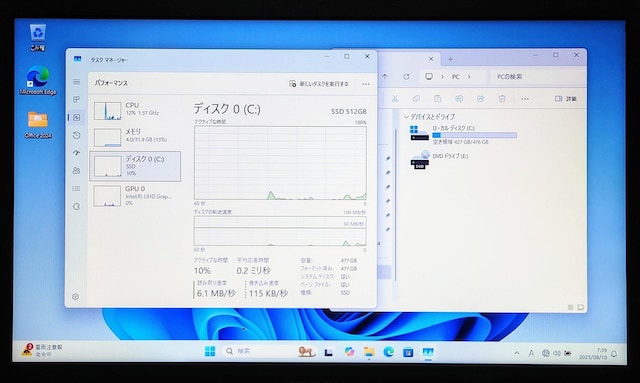Click the disk transfer rate graph

(280, 231)
